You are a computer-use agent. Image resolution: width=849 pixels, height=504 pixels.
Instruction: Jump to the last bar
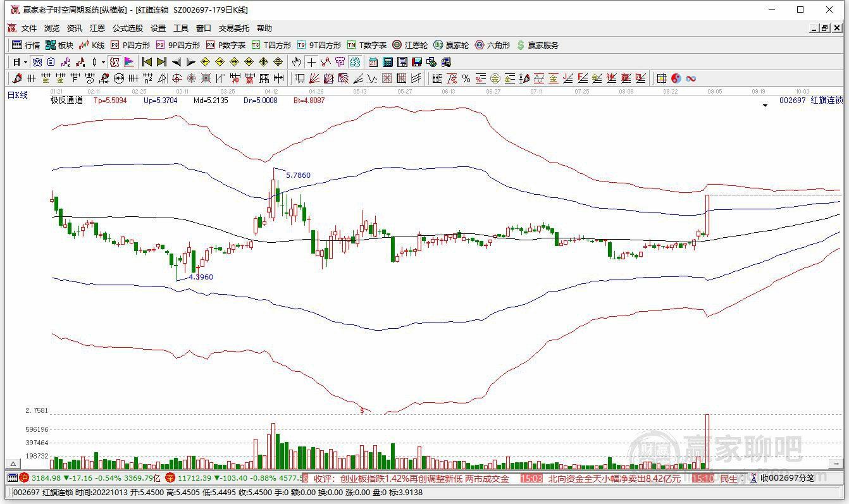pyautogui.click(x=161, y=62)
